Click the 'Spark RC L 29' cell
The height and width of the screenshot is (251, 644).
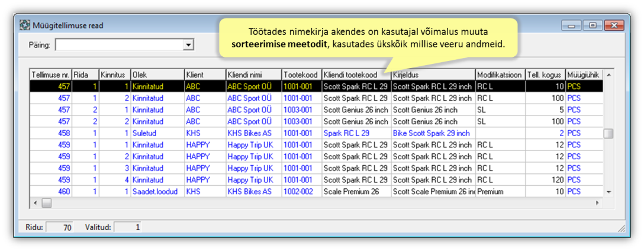click(356, 134)
